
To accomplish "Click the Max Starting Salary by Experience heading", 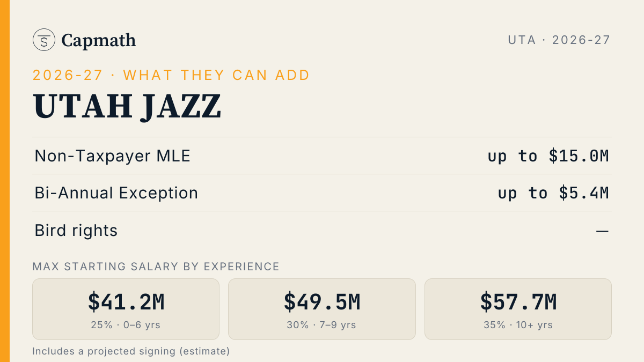I will pyautogui.click(x=156, y=267).
